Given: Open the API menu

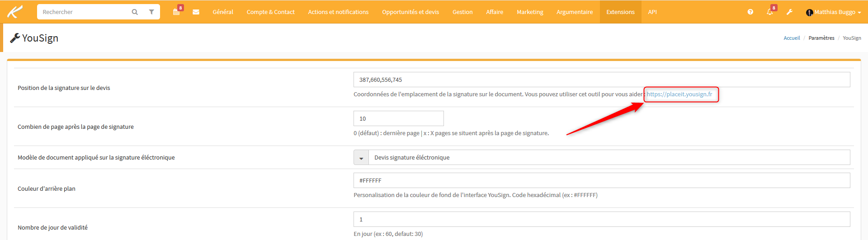Looking at the screenshot, I should click(x=652, y=12).
